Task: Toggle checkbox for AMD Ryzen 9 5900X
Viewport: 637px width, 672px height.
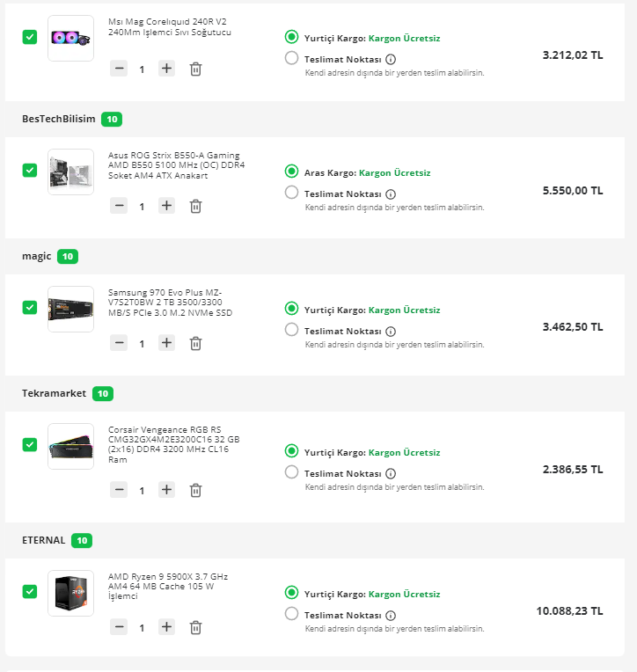Action: click(x=30, y=591)
